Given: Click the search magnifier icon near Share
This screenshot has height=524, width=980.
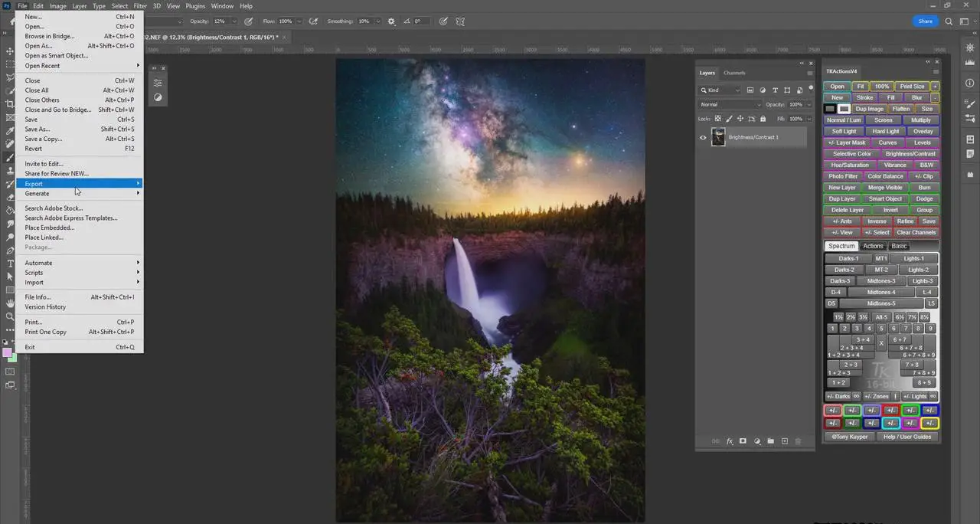Looking at the screenshot, I should 949,21.
